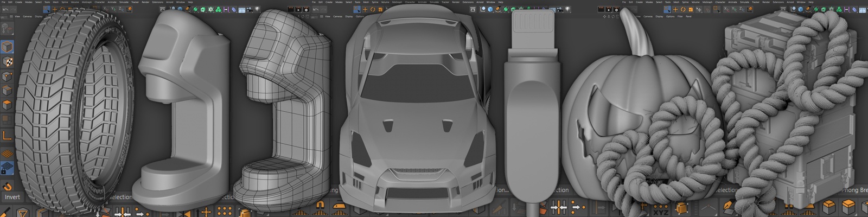868x217 pixels.
Task: Click the Invert label at bottom left
Action: click(x=12, y=197)
